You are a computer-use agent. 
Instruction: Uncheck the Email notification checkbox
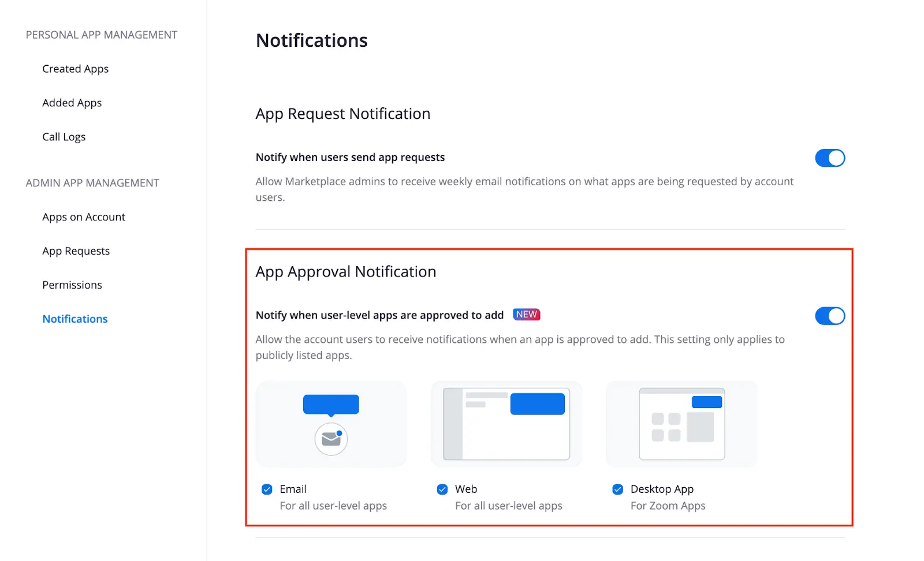click(267, 489)
